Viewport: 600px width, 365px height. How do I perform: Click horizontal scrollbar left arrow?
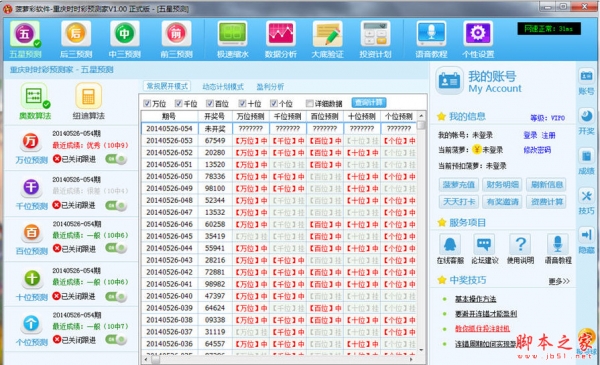(146, 359)
